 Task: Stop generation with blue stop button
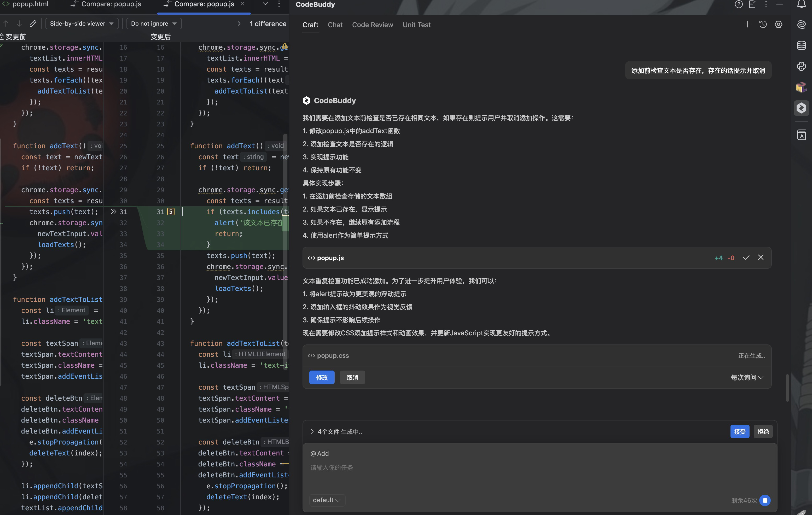(765, 501)
